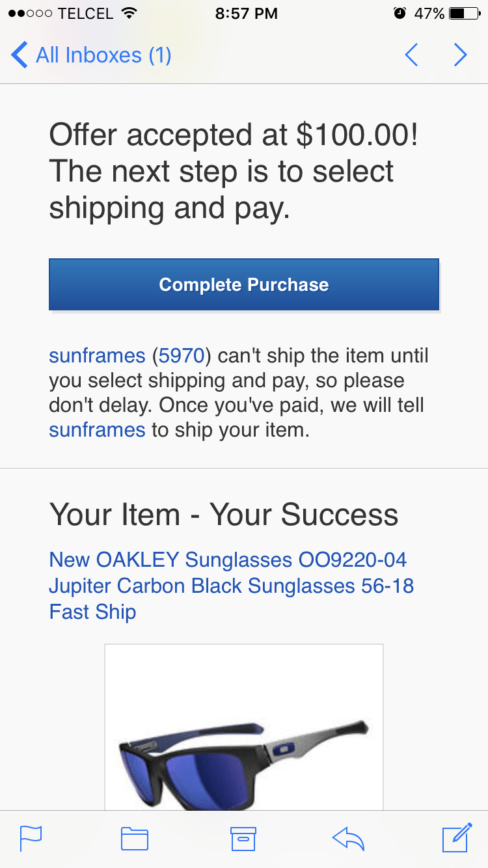Tap the alarm clock status icon
Image resolution: width=488 pixels, height=868 pixels.
pos(400,14)
